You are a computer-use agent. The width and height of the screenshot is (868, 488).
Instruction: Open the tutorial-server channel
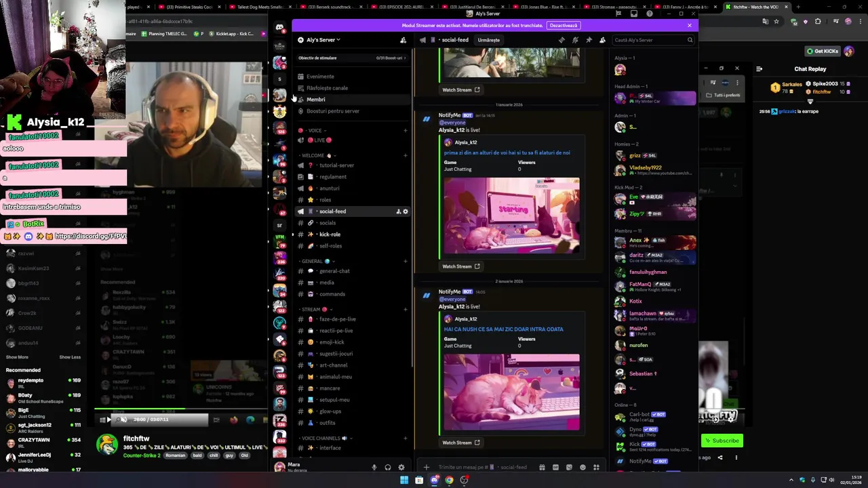(352, 165)
